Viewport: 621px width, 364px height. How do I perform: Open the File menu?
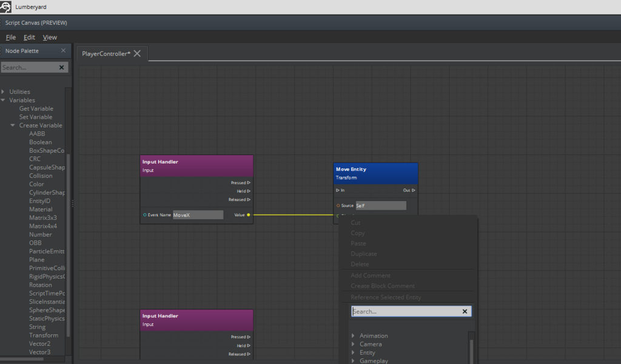(x=11, y=37)
